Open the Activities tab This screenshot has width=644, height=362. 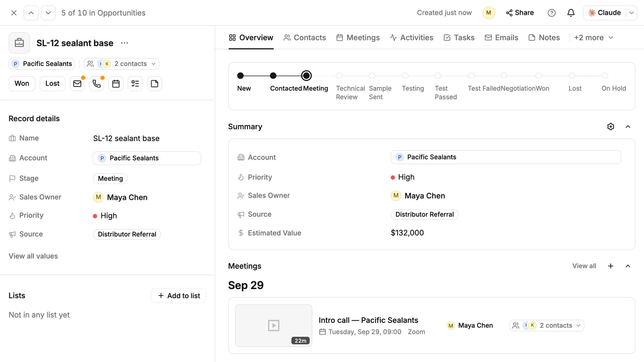[411, 37]
